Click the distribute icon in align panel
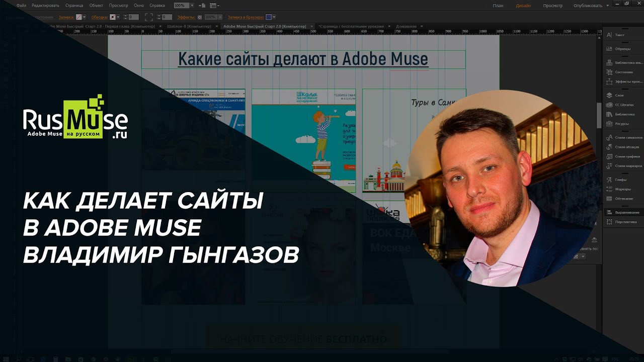 [x=594, y=240]
